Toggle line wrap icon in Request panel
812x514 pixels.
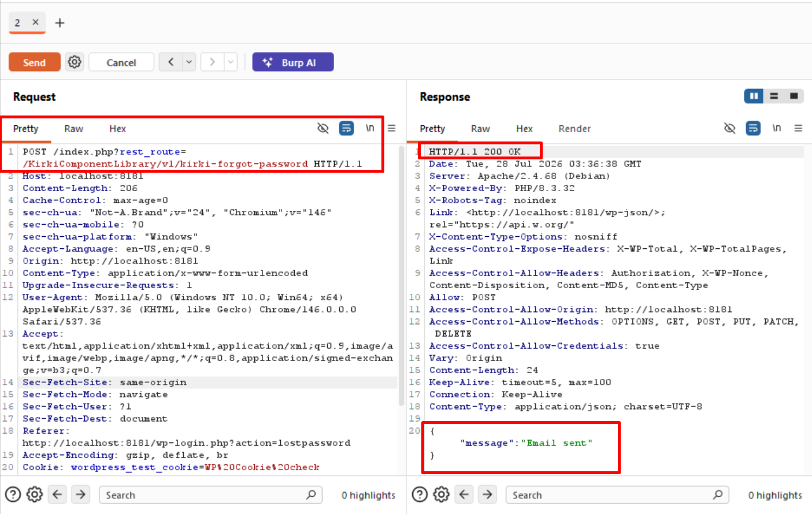pos(346,128)
